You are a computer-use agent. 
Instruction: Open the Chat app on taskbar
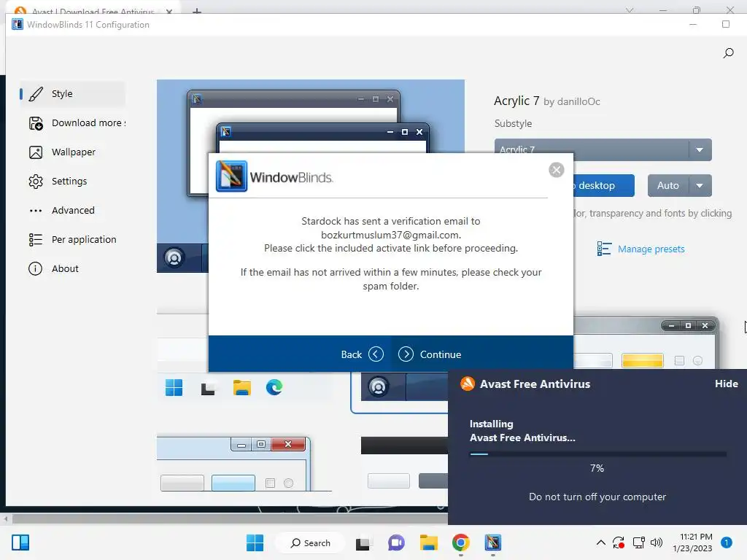pos(396,542)
